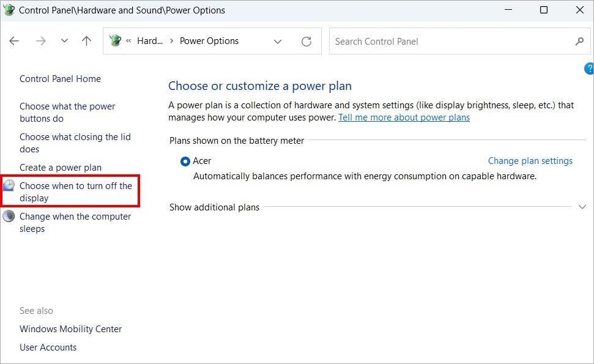Open Choose what closing the lid does
This screenshot has height=364, width=594.
point(75,143)
